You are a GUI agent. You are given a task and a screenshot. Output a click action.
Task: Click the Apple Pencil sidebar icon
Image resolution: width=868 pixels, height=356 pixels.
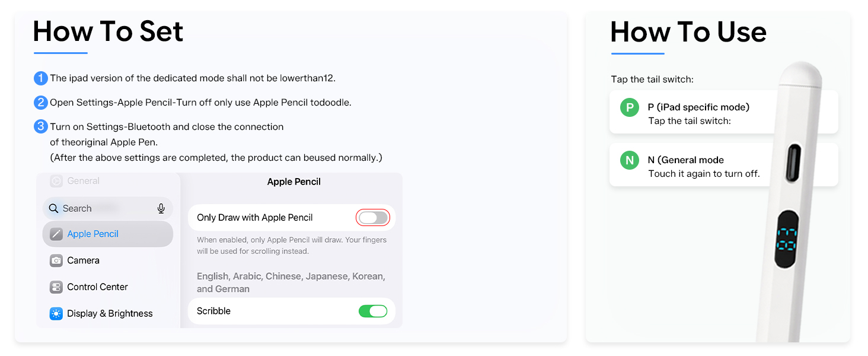(56, 234)
